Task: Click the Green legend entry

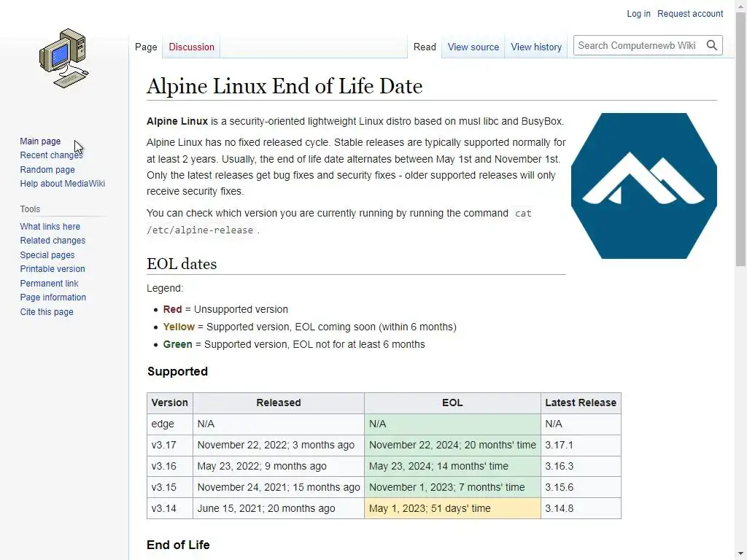Action: coord(294,344)
